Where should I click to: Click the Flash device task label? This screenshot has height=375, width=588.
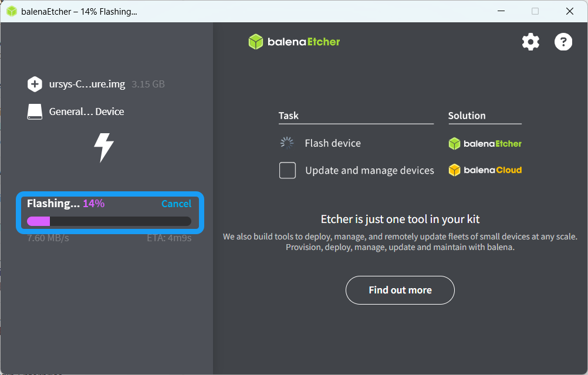[333, 143]
